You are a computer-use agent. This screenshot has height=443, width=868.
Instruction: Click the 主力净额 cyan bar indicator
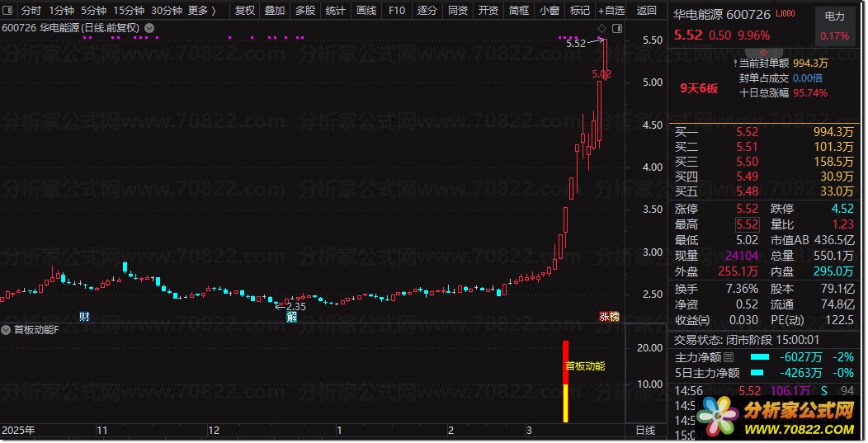(759, 357)
